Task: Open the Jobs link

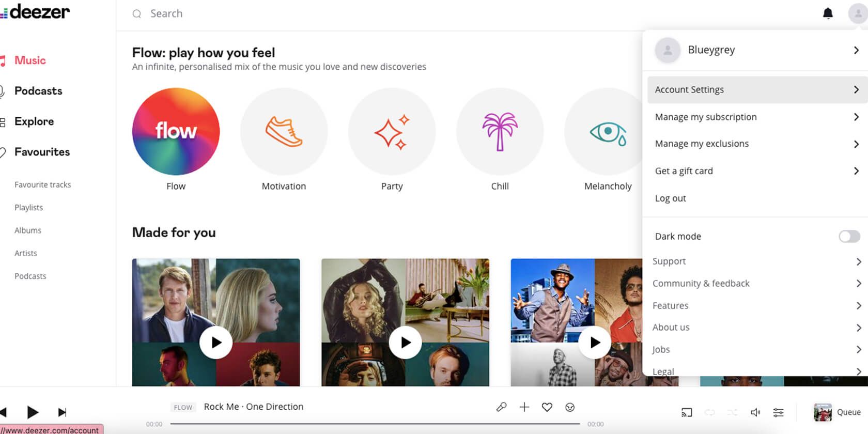Action: [661, 350]
